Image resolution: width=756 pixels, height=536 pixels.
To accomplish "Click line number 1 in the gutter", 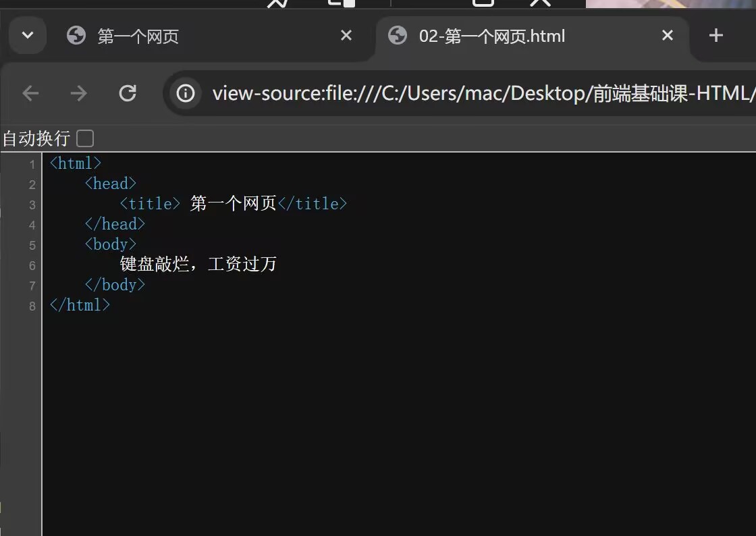I will pos(32,164).
